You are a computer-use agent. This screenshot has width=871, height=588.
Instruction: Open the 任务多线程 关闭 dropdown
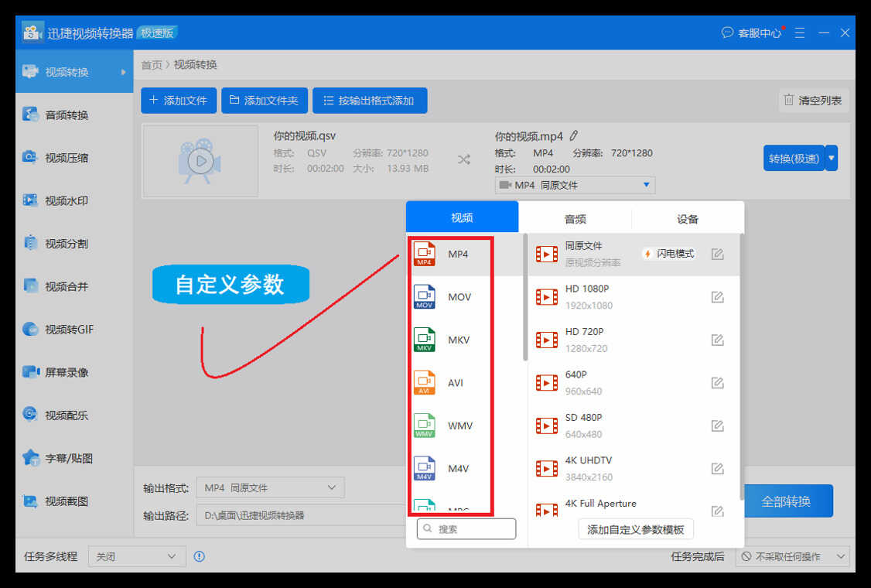tap(137, 556)
